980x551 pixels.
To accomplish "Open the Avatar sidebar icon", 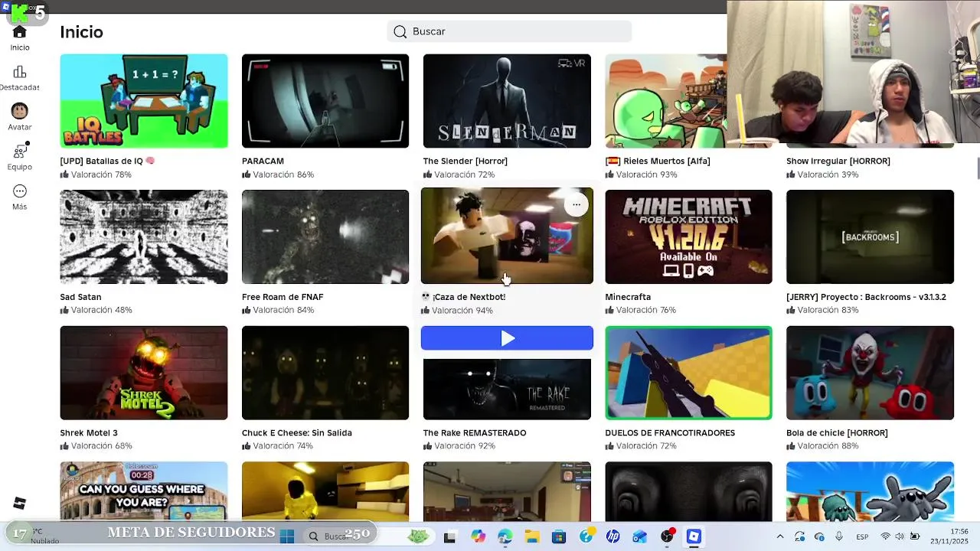I will click(20, 112).
